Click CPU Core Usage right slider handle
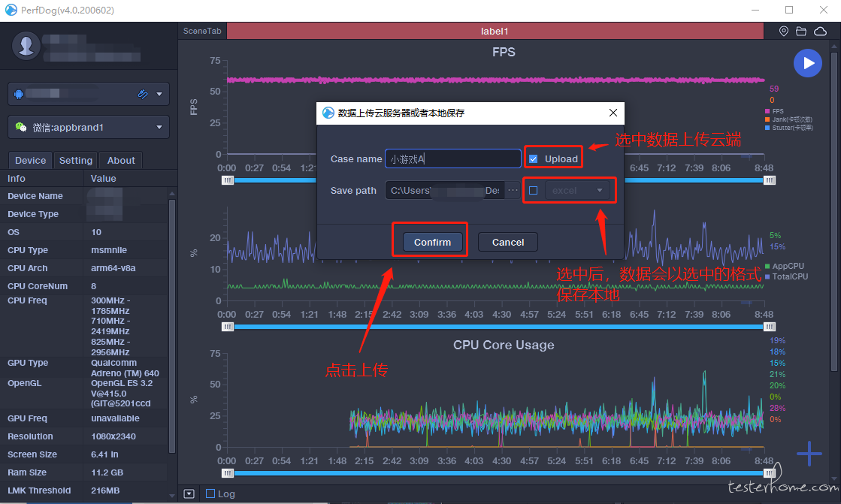841x504 pixels. tap(770, 473)
